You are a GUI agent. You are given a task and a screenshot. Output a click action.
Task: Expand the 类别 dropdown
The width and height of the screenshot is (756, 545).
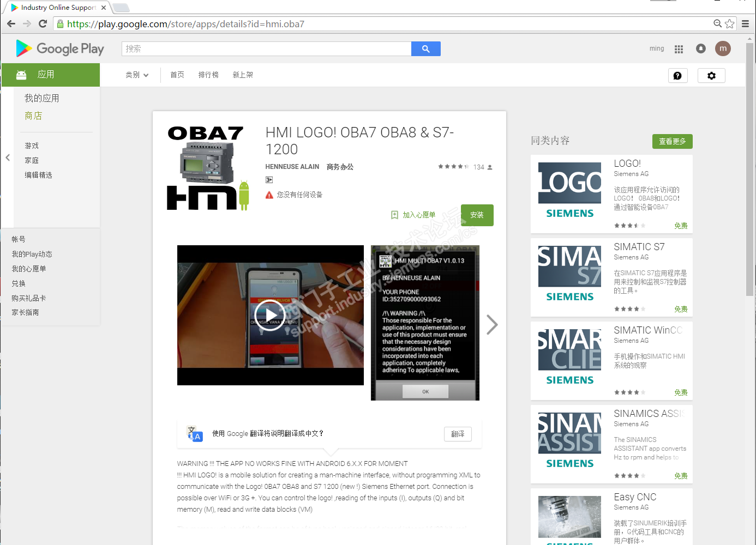pyautogui.click(x=137, y=75)
